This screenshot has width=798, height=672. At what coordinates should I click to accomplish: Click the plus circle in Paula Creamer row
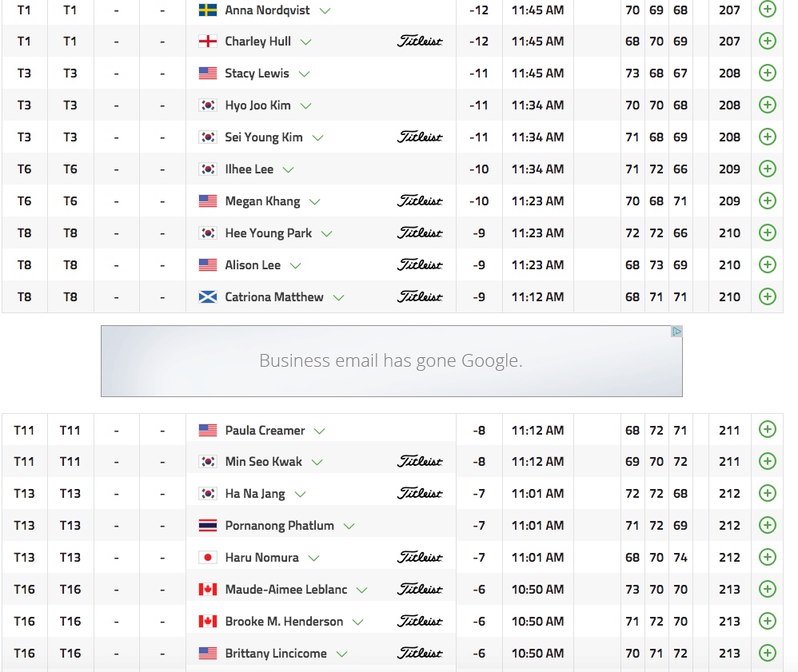click(767, 430)
